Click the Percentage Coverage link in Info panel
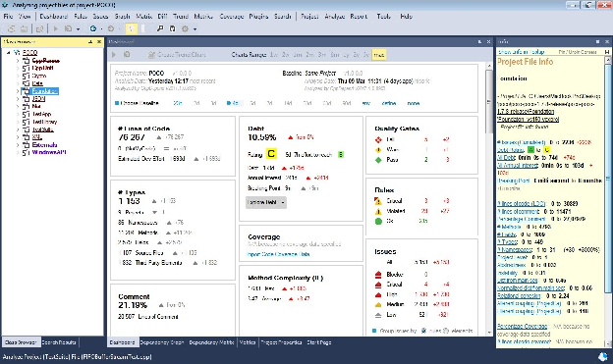613x364 pixels. click(523, 326)
